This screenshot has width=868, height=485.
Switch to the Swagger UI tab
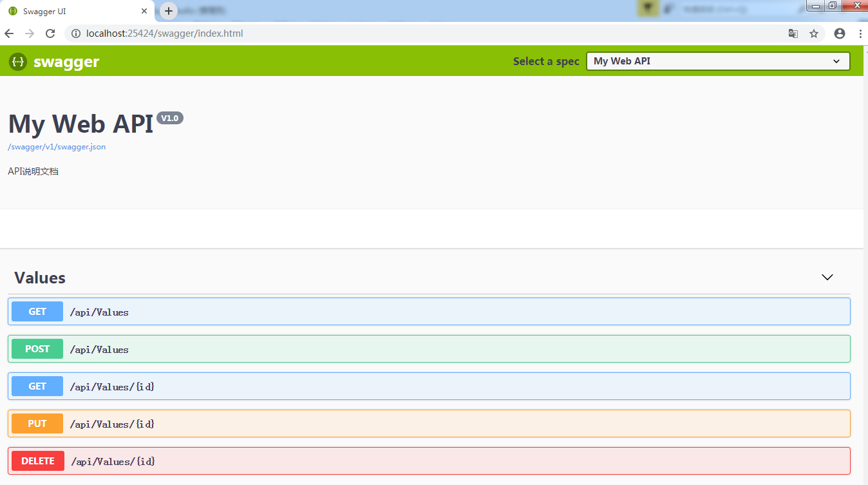77,11
